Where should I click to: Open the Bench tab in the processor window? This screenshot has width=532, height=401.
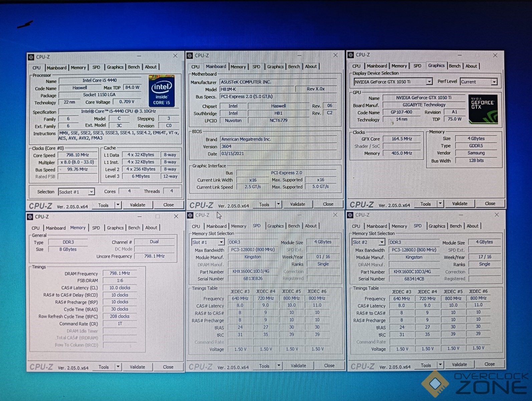pyautogui.click(x=134, y=67)
